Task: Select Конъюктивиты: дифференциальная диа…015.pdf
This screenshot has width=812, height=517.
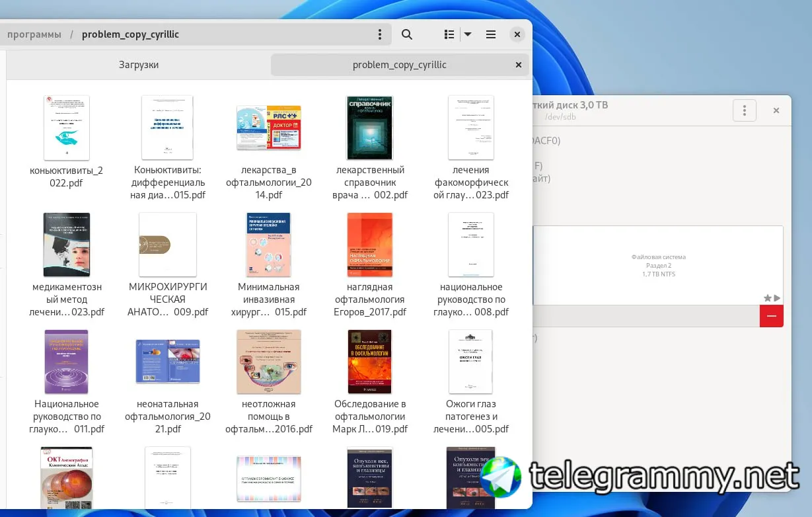Action: tap(168, 147)
